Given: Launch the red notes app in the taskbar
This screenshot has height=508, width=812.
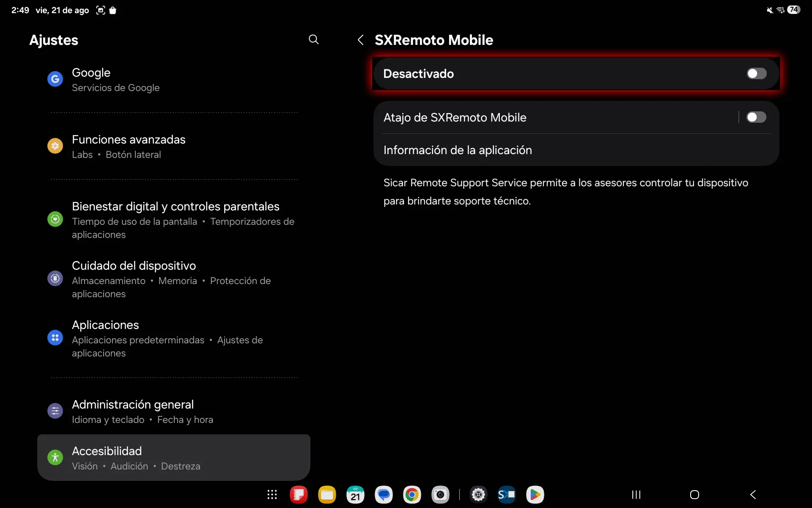Looking at the screenshot, I should [299, 494].
